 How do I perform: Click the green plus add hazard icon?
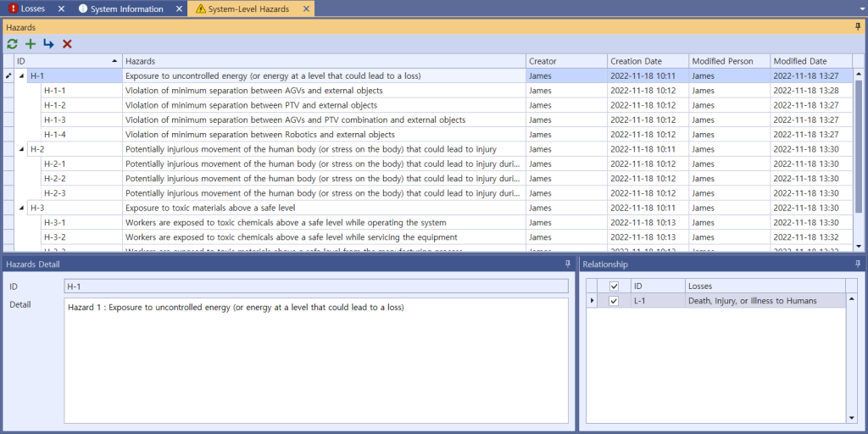point(31,44)
